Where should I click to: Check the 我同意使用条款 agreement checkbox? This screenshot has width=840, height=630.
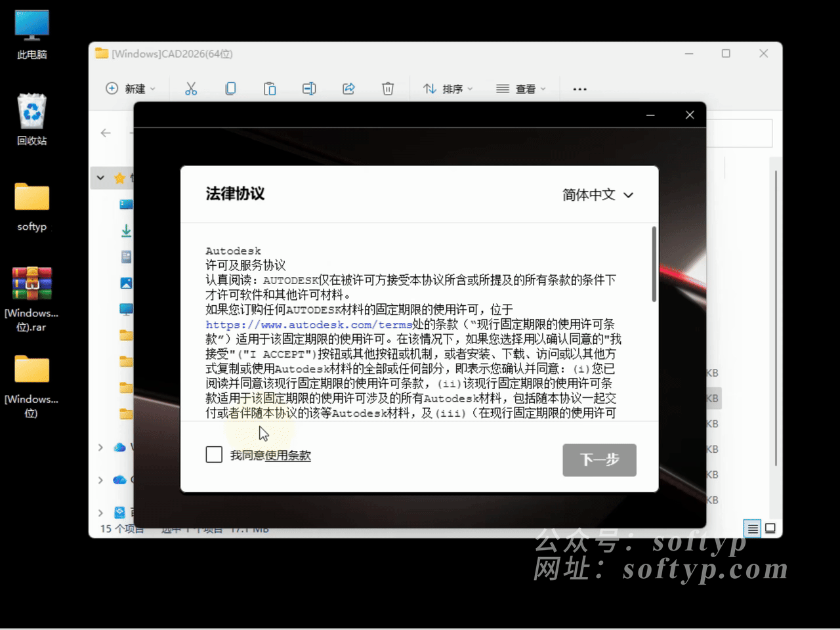coord(214,454)
